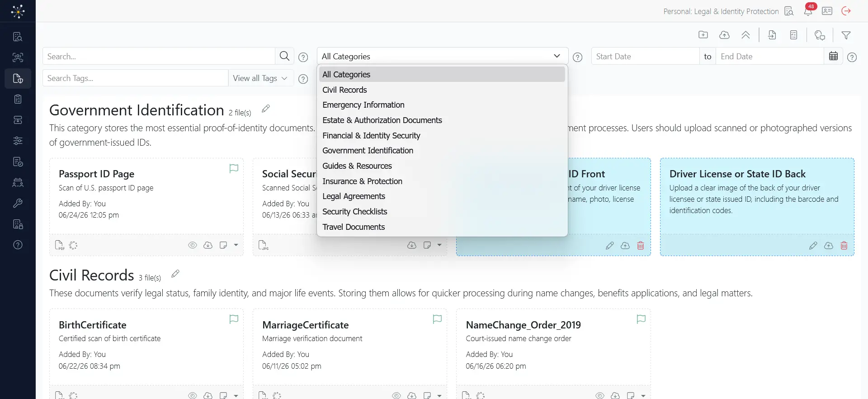The image size is (868, 399).
Task: Click the new folder icon in toolbar
Action: 703,35
